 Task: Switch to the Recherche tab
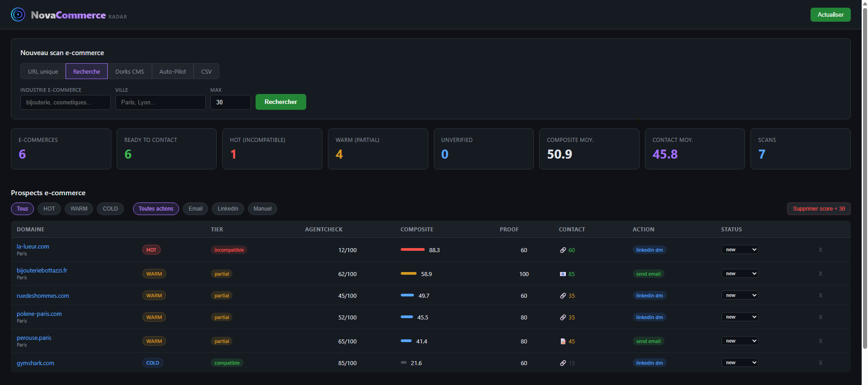[86, 71]
